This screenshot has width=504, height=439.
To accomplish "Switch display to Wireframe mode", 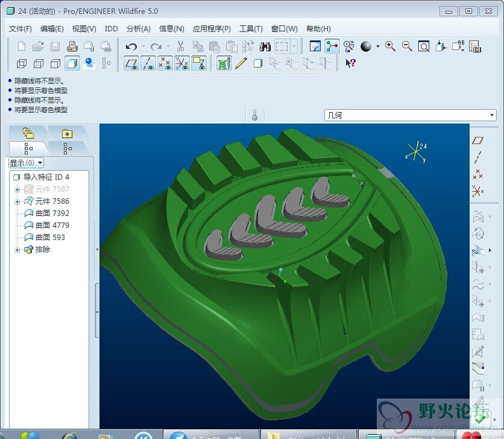I will tap(22, 63).
